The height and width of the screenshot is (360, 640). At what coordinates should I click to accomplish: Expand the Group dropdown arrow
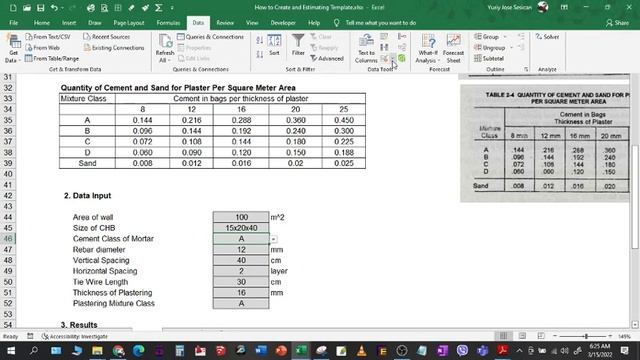tap(505, 37)
